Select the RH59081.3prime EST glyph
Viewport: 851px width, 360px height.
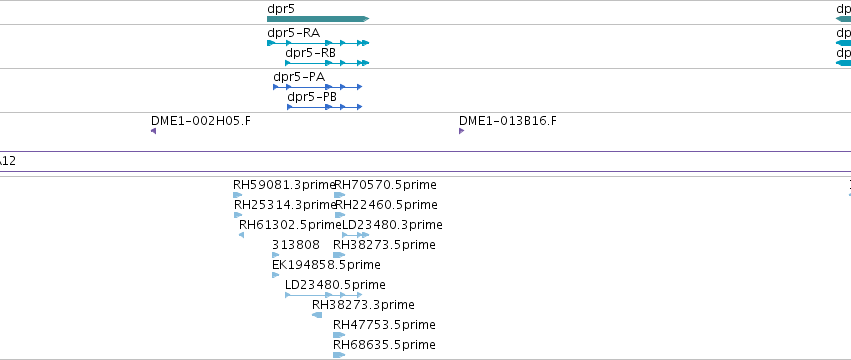point(238,195)
